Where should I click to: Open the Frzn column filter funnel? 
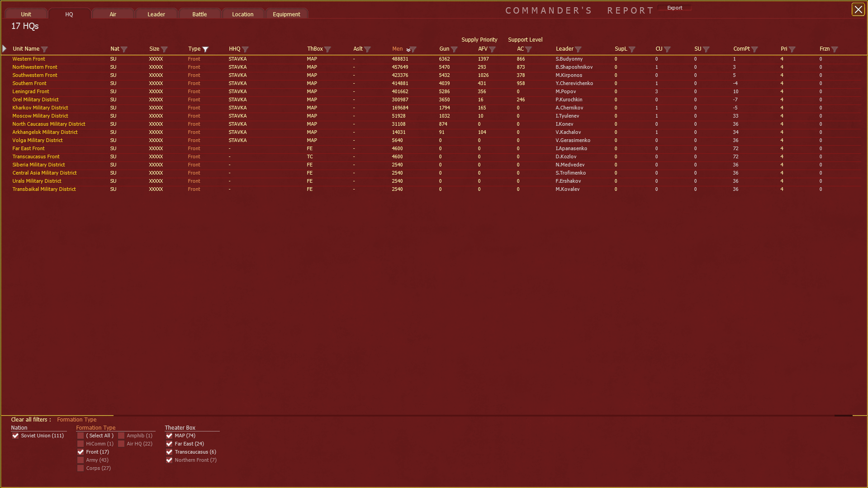pyautogui.click(x=835, y=49)
